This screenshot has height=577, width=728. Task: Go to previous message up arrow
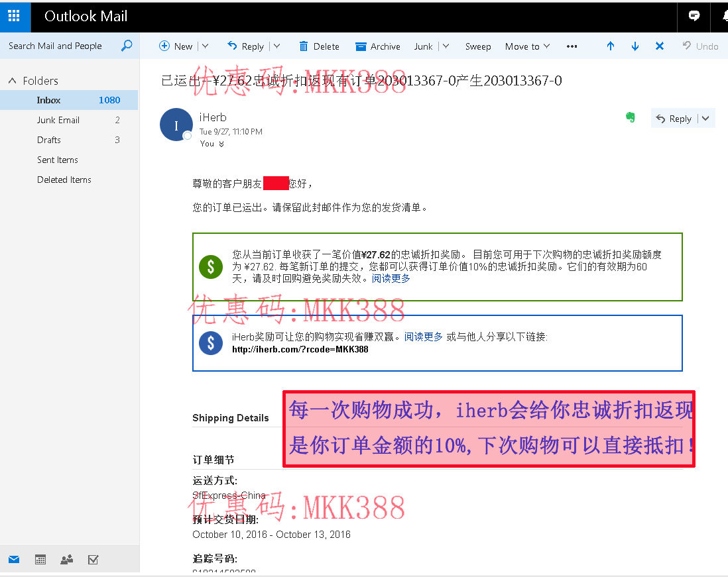(611, 46)
